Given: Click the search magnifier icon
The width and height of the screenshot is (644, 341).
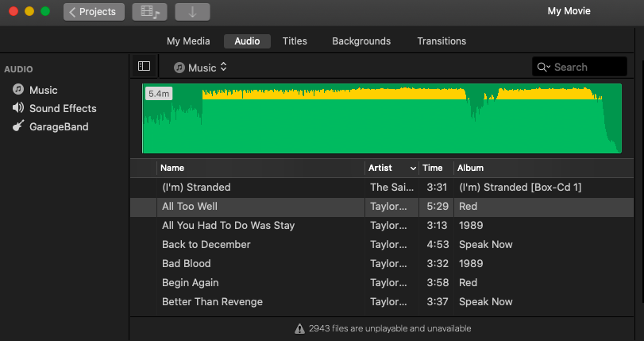Looking at the screenshot, I should point(542,68).
